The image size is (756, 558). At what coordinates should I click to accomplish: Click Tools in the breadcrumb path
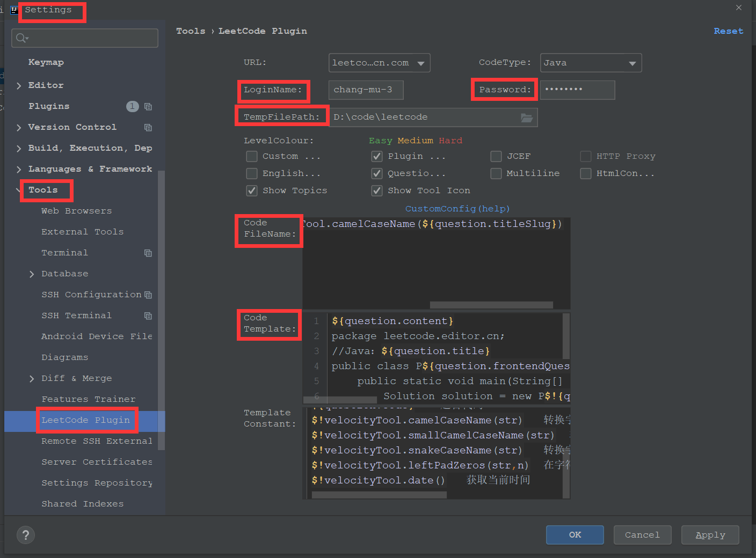coord(191,31)
